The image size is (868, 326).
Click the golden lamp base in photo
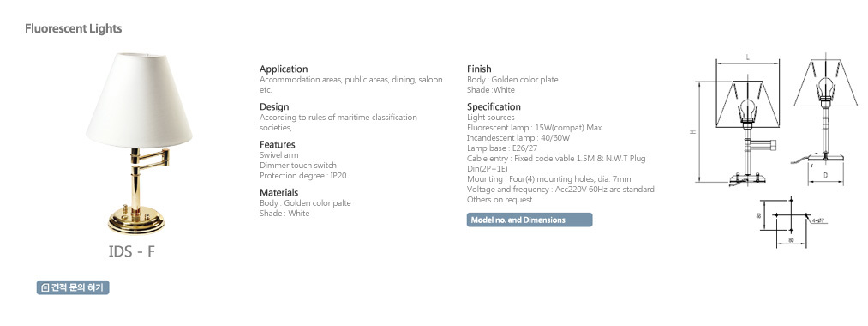(136, 220)
